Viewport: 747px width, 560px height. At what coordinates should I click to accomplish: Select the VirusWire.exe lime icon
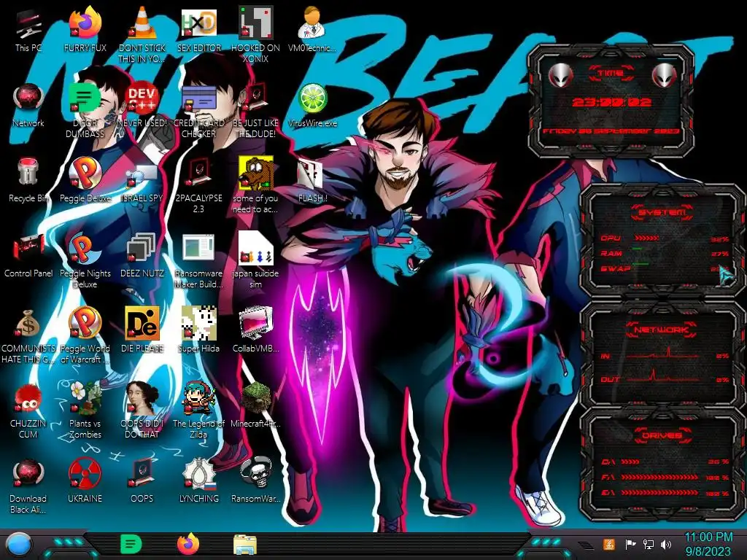[x=312, y=98]
